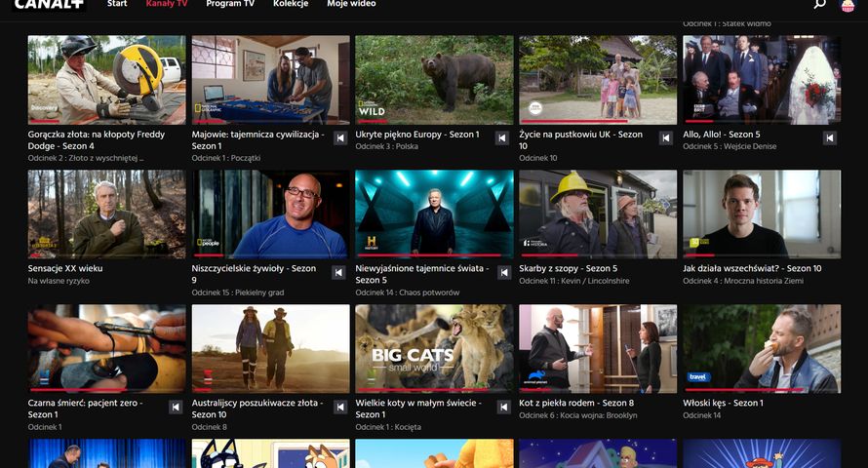Select text Odcinek 11 : Kevin / Lincolnshire
The height and width of the screenshot is (468, 868).
point(574,281)
